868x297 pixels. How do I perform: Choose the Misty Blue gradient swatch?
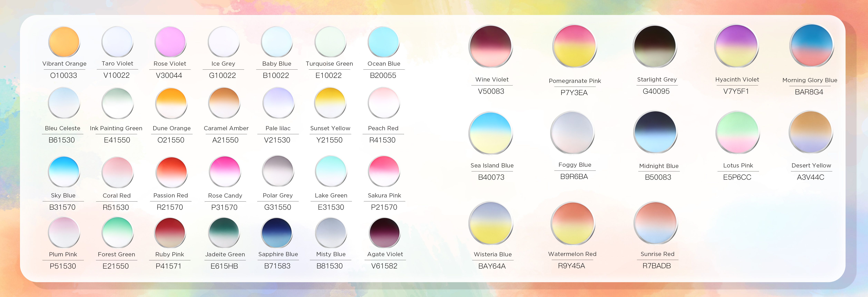pyautogui.click(x=331, y=232)
